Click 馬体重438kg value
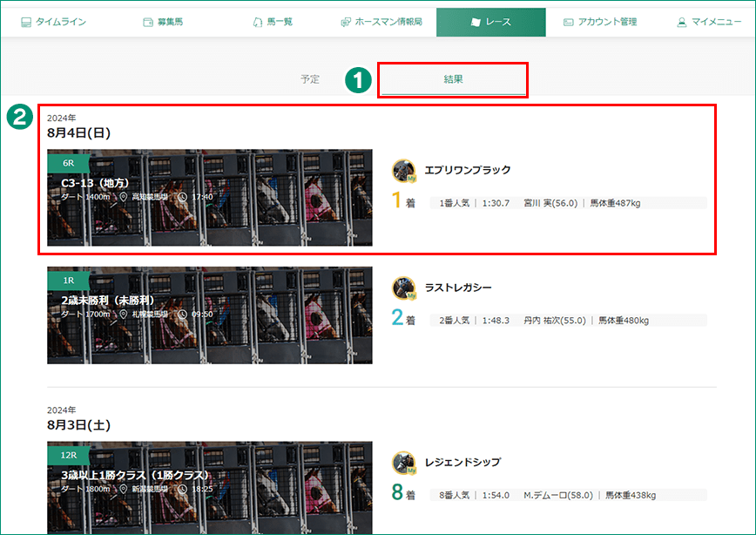756x535 pixels. [631, 495]
